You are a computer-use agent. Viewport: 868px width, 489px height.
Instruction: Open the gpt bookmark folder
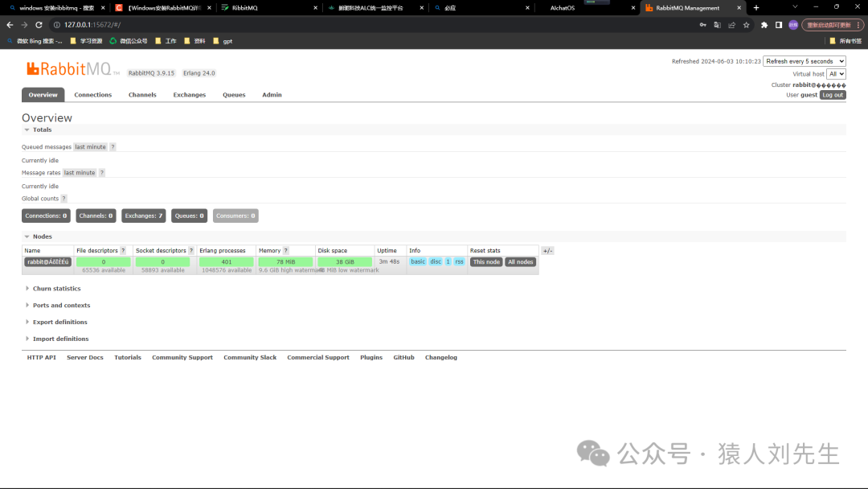pyautogui.click(x=223, y=41)
